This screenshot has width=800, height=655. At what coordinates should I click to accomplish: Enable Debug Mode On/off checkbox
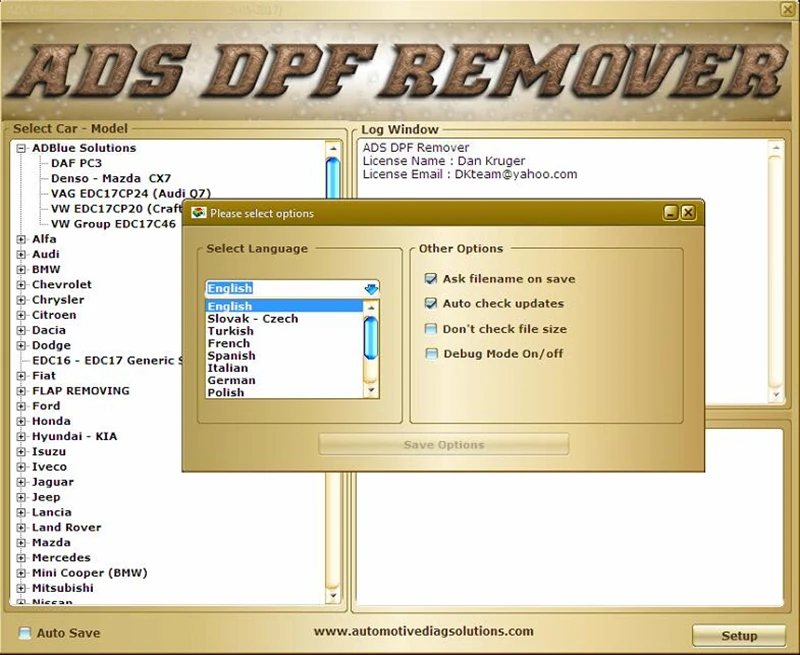pyautogui.click(x=431, y=354)
